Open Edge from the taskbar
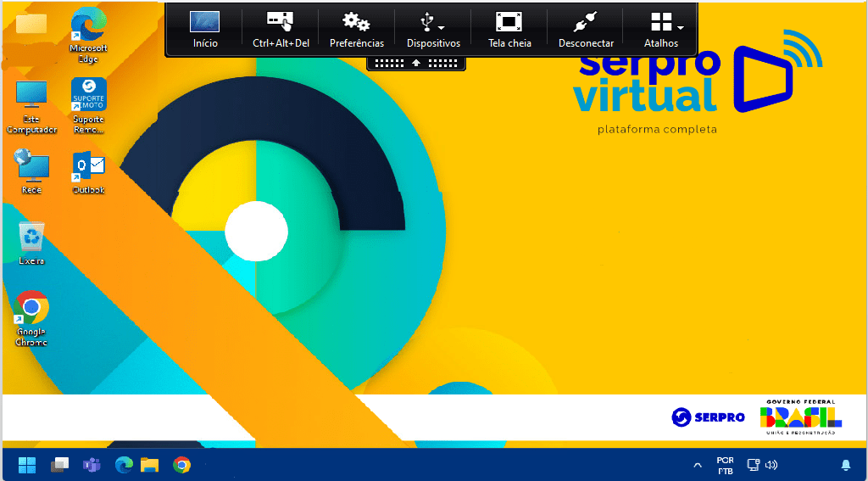Viewport: 868px width, 481px height. tap(124, 464)
